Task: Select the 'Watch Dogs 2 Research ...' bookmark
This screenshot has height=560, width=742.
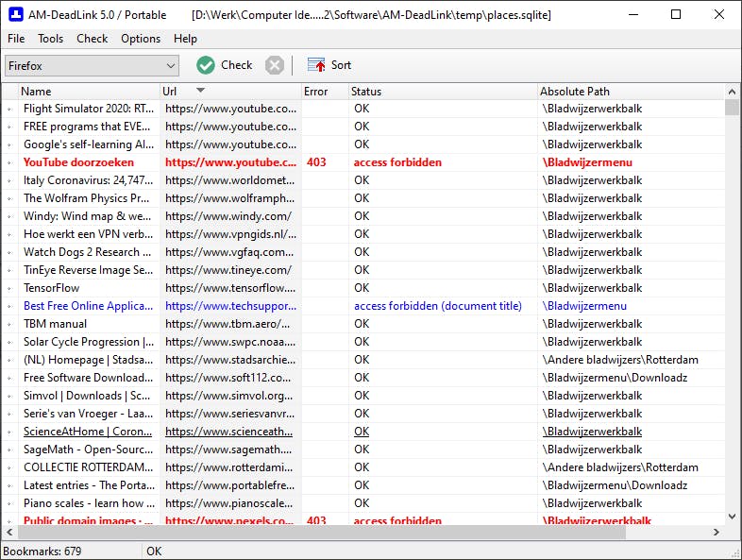Action: [x=87, y=252]
